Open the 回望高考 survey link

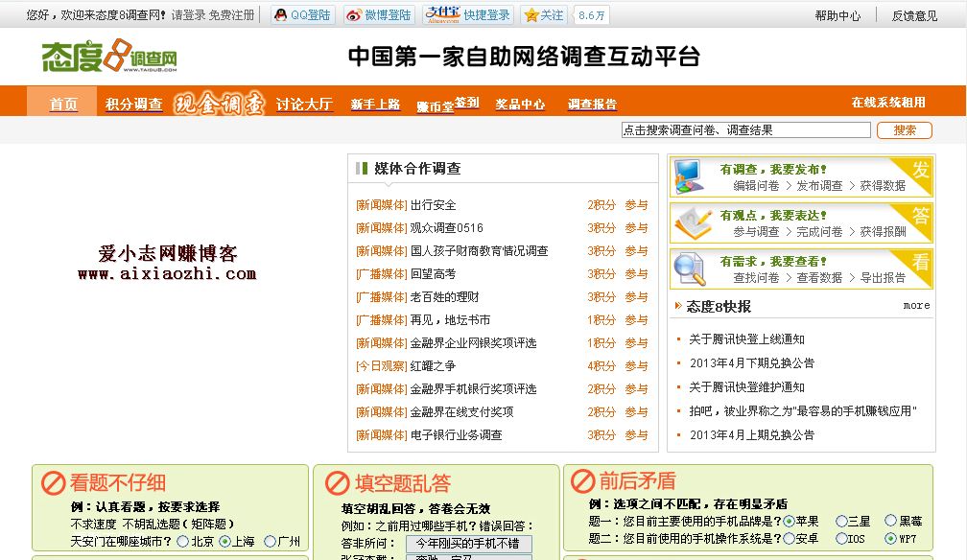(x=433, y=274)
